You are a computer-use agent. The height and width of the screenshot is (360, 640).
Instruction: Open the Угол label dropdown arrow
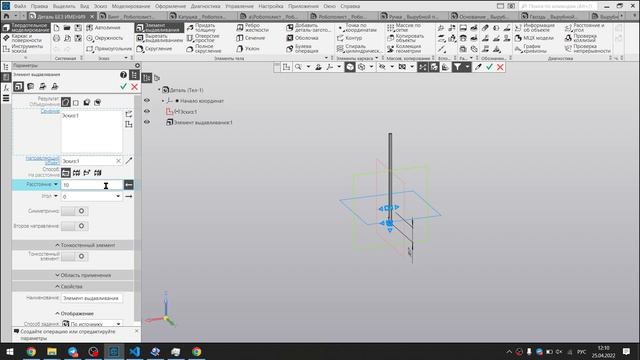tap(56, 196)
